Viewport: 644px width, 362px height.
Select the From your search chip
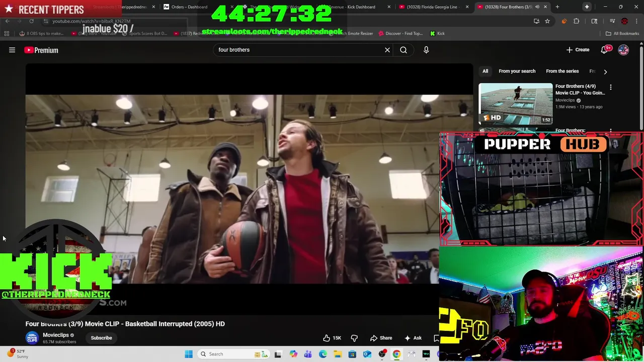click(517, 71)
